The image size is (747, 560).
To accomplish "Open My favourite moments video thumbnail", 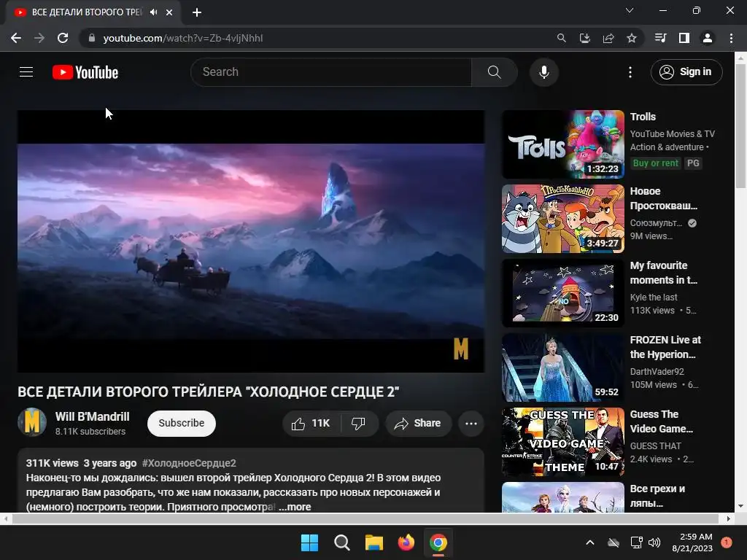I will click(563, 293).
